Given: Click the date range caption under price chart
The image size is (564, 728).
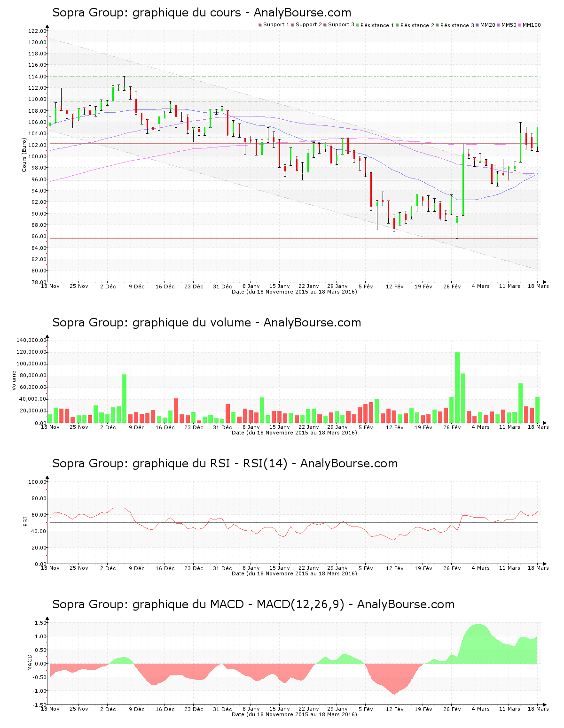Looking at the screenshot, I should tap(294, 292).
